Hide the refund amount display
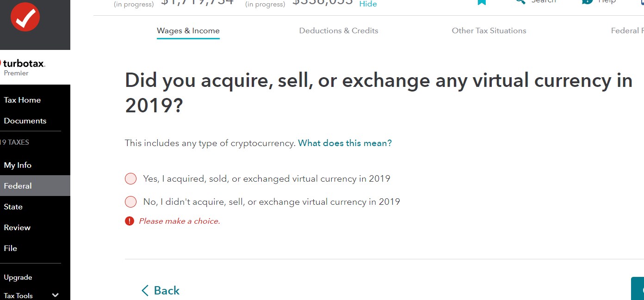Screen dimensions: 644x300 coord(368,4)
